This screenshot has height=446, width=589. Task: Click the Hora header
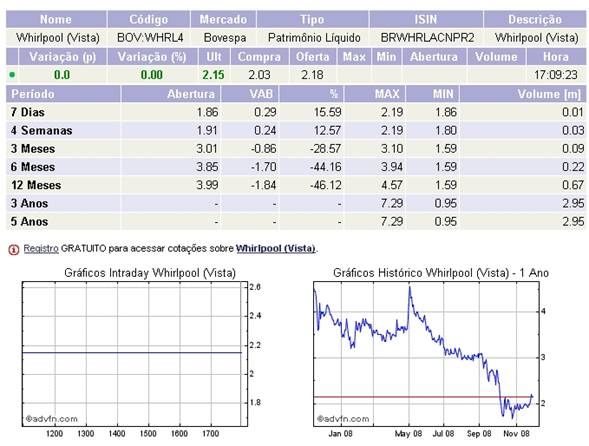[x=556, y=57]
